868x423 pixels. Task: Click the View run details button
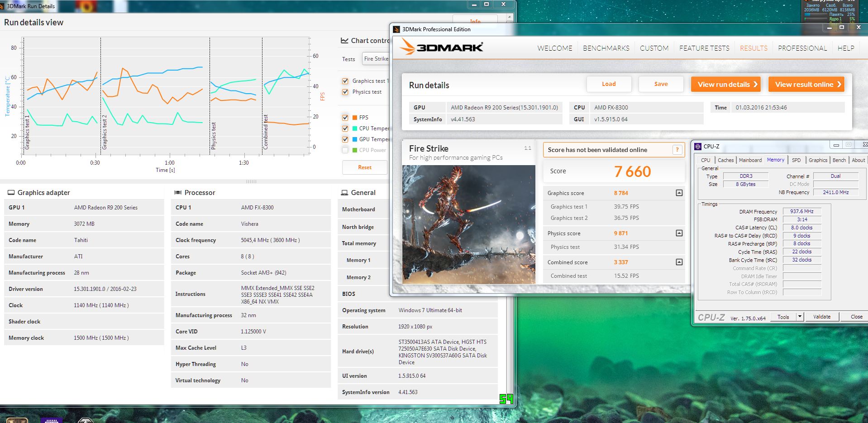[725, 84]
